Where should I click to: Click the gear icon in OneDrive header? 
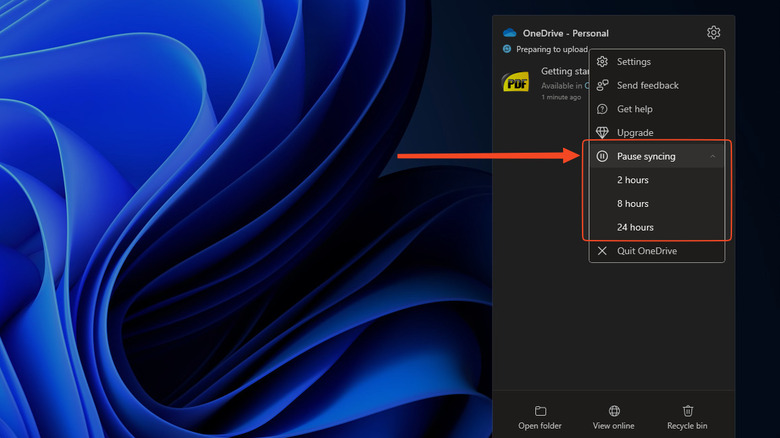click(x=713, y=33)
